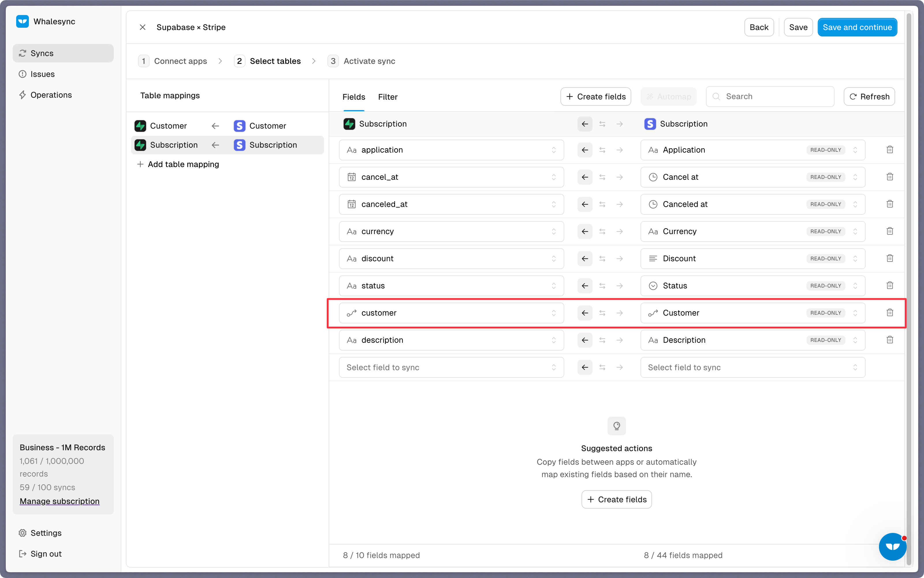Click Save and continue
924x578 pixels.
click(x=857, y=27)
